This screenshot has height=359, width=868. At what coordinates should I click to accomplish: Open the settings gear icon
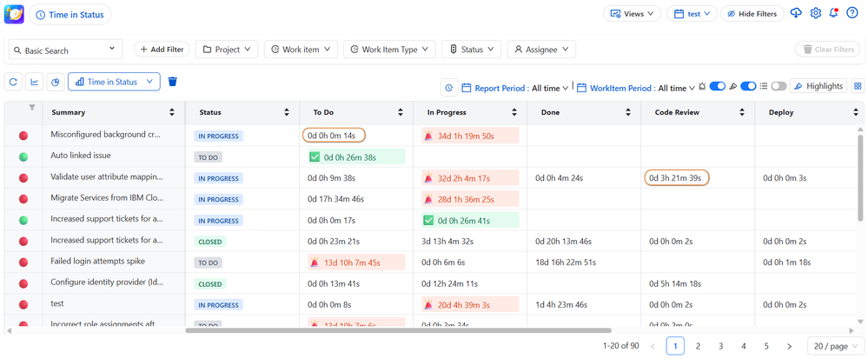pyautogui.click(x=815, y=13)
